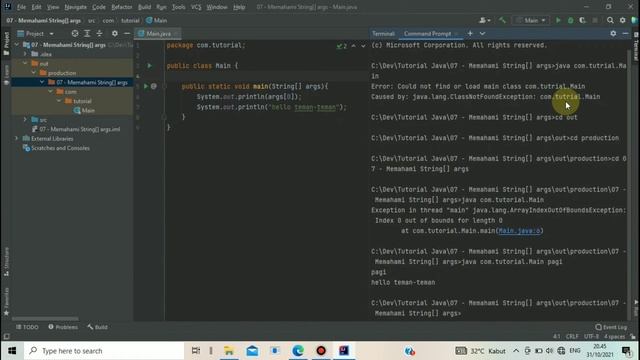Open the terminal tabs dropdown chevron
The width and height of the screenshot is (640, 360).
482,33
